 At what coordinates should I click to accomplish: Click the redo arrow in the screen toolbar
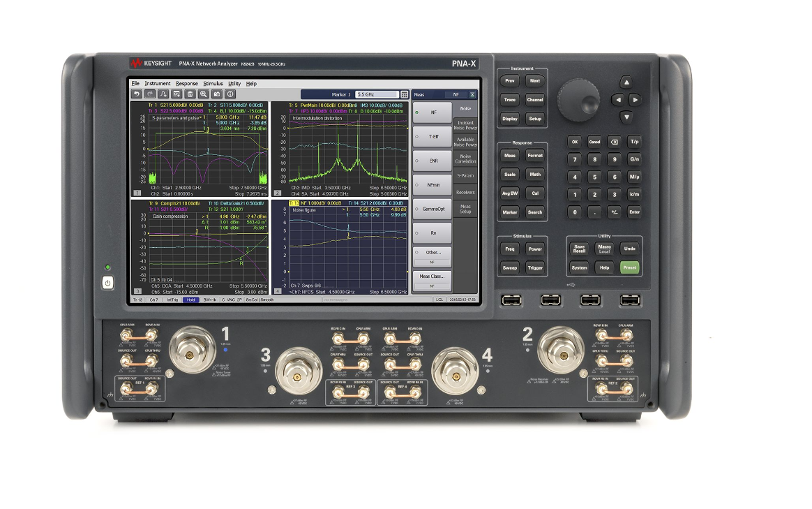[150, 94]
